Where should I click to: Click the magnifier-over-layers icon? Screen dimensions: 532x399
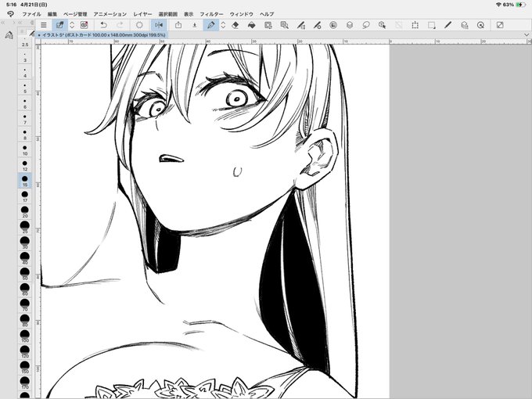pos(284,25)
